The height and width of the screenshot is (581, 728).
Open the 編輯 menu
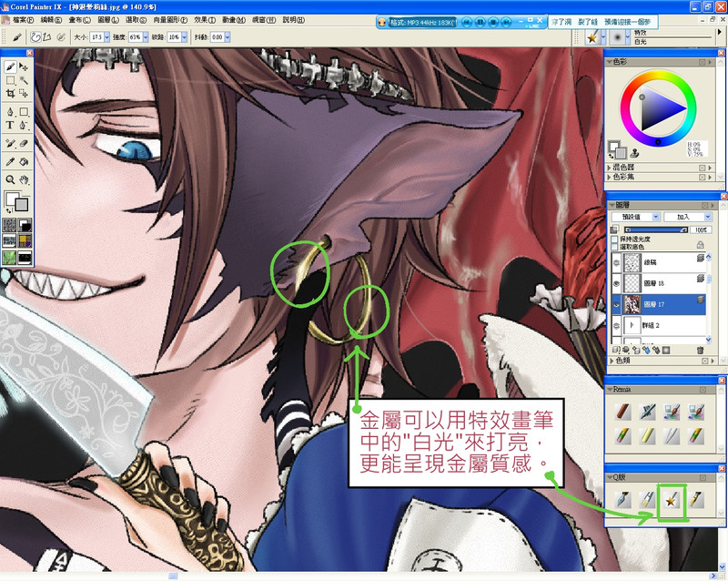(x=51, y=20)
